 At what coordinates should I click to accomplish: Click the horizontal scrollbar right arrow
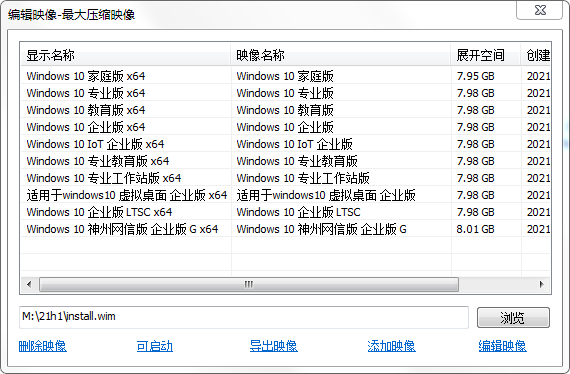[x=542, y=284]
